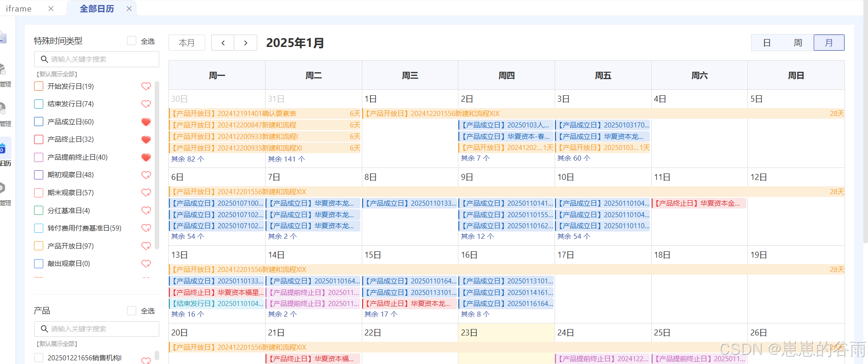Click heart icon next to 202501221656销售机构
The image size is (868, 364).
pos(146,360)
